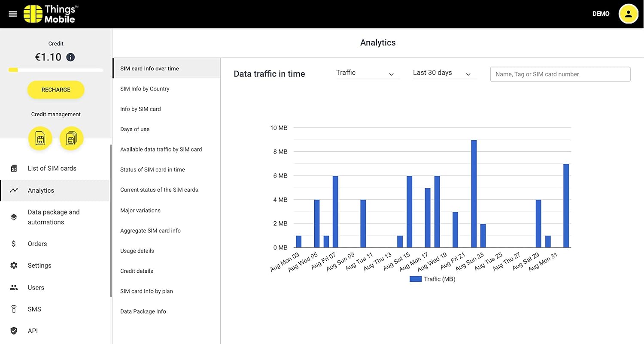
Task: Click the single SIM card yellow icon
Action: 40,139
